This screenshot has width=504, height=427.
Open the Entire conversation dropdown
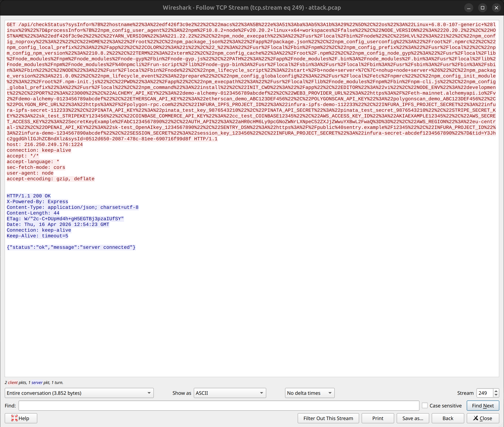[79, 393]
